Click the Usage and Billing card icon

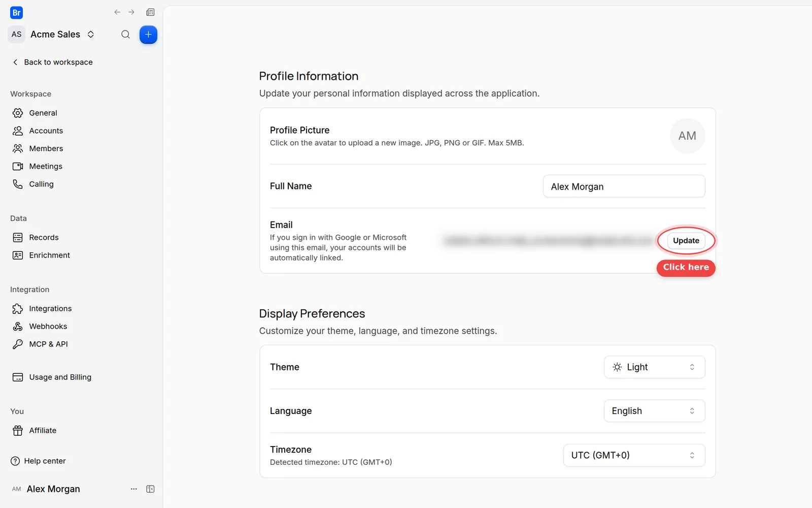(18, 377)
